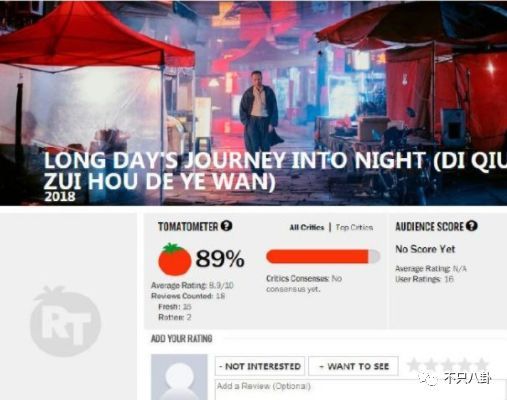Click the Add a Review text box
Viewport: 507px width, 400px height.
click(360, 390)
